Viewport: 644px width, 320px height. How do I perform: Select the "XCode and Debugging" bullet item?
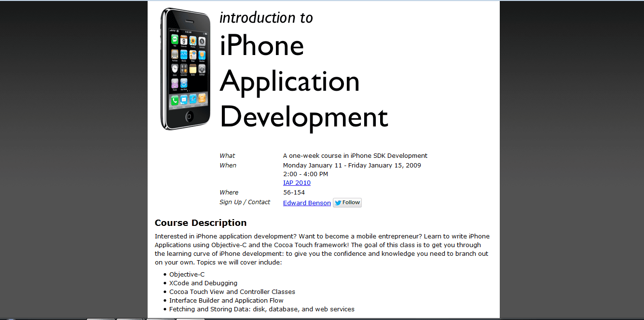pos(203,283)
